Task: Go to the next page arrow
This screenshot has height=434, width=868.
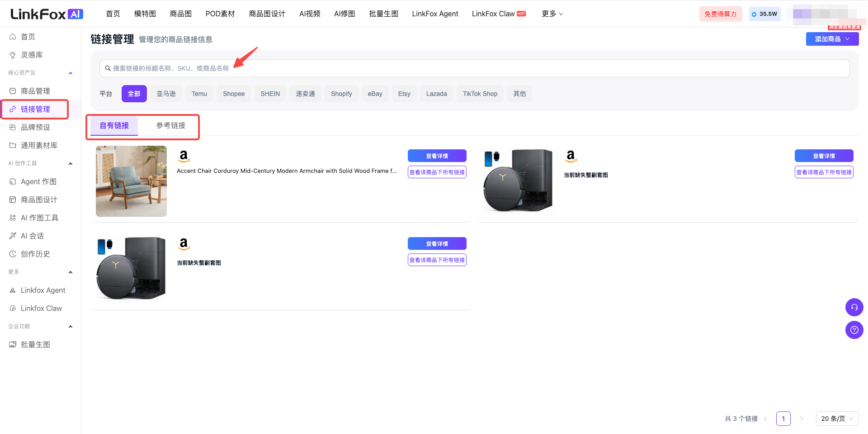Action: click(801, 419)
